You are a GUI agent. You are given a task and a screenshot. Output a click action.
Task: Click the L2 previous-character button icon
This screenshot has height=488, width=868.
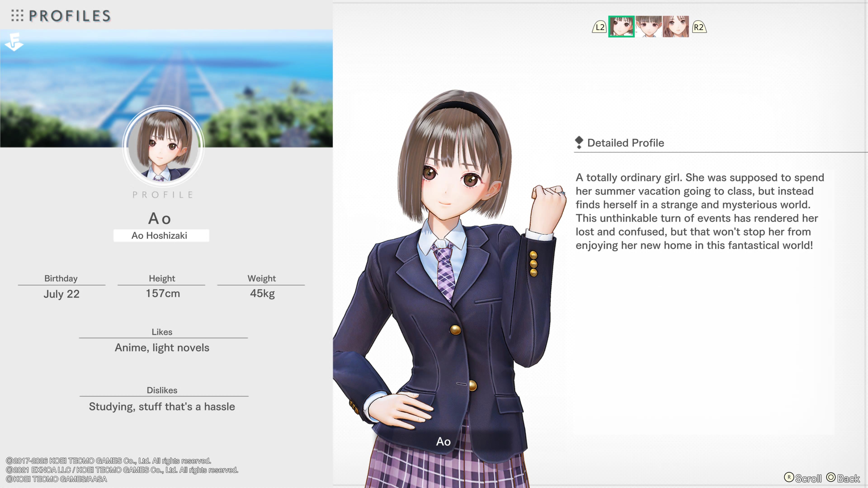pos(599,27)
